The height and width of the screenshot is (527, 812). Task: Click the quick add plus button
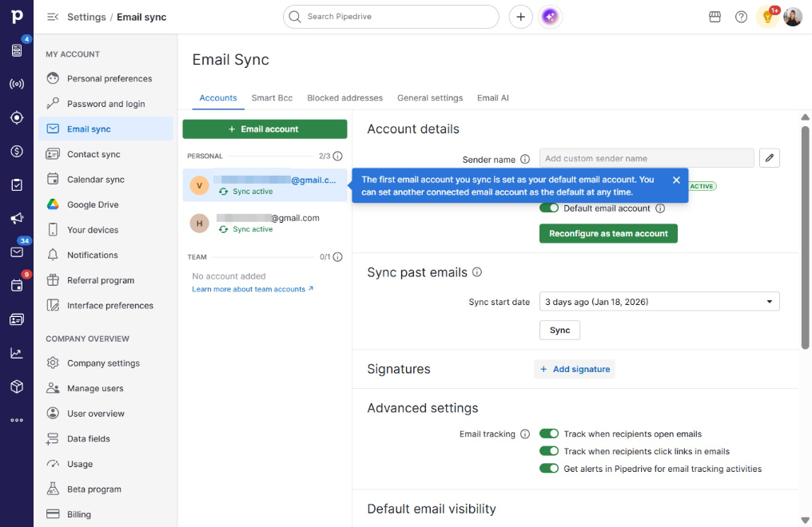520,17
